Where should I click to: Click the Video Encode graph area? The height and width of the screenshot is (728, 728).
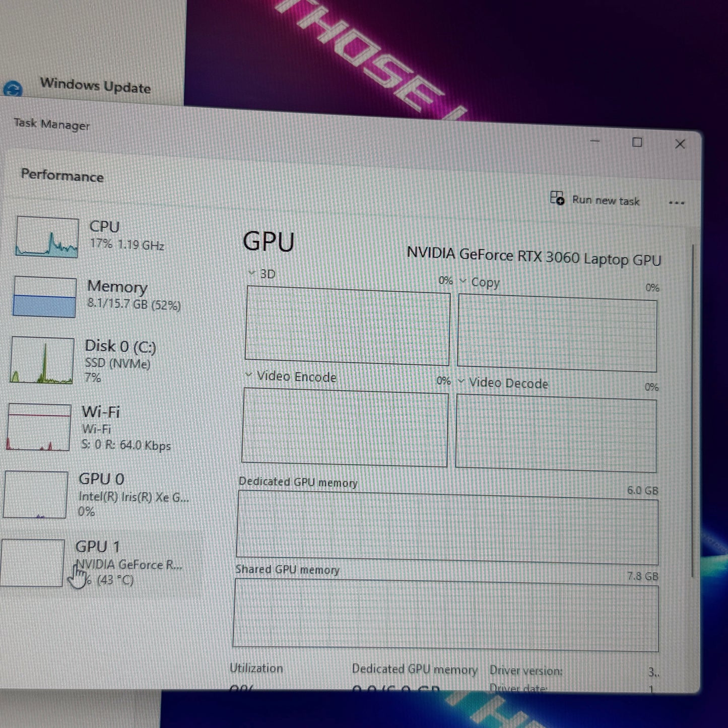(345, 427)
